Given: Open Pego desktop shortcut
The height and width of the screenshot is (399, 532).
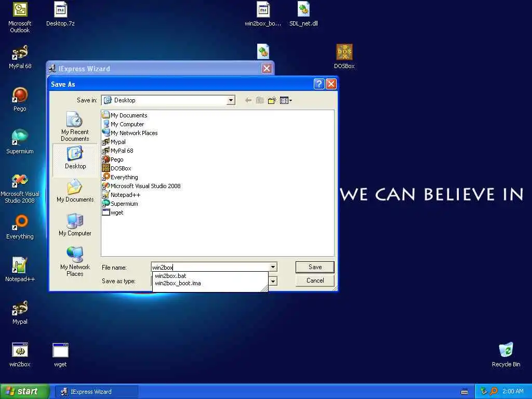Looking at the screenshot, I should click(x=20, y=99).
